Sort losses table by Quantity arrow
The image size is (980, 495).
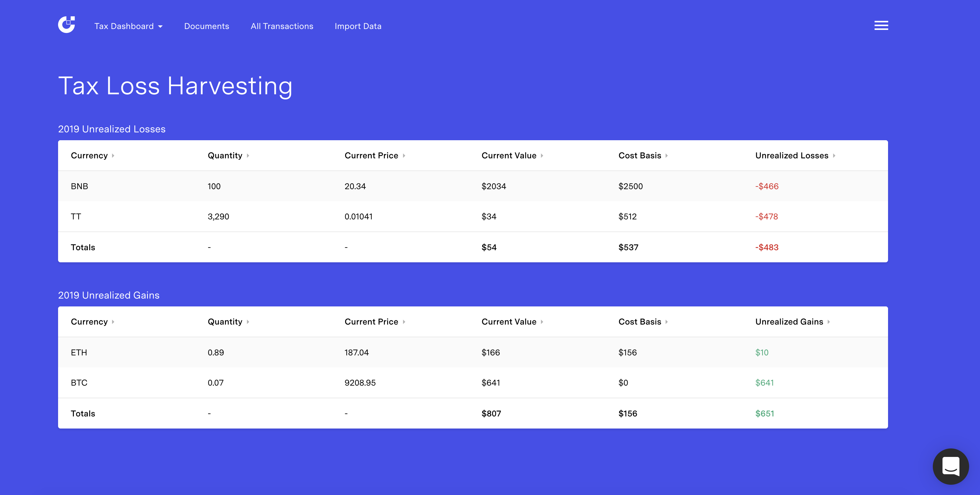(248, 156)
